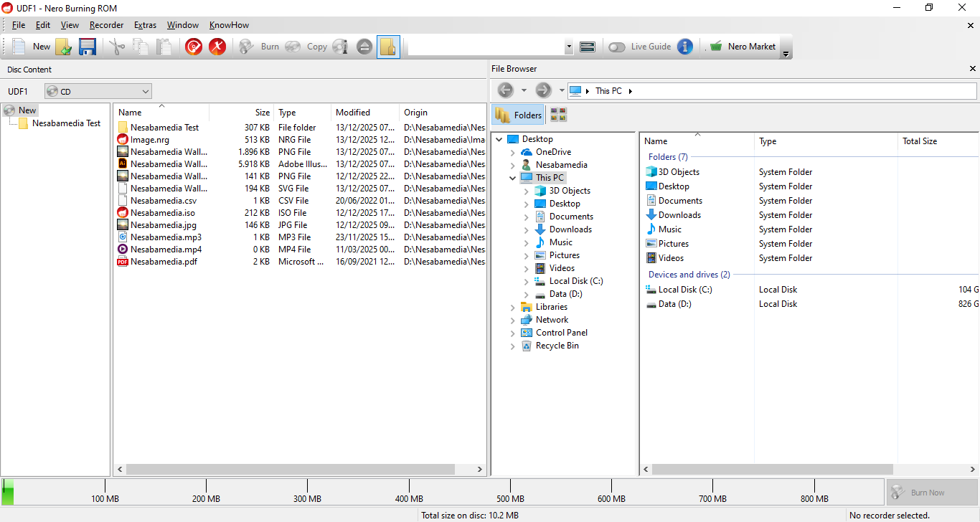Click the blue Live Guide info icon

[685, 47]
